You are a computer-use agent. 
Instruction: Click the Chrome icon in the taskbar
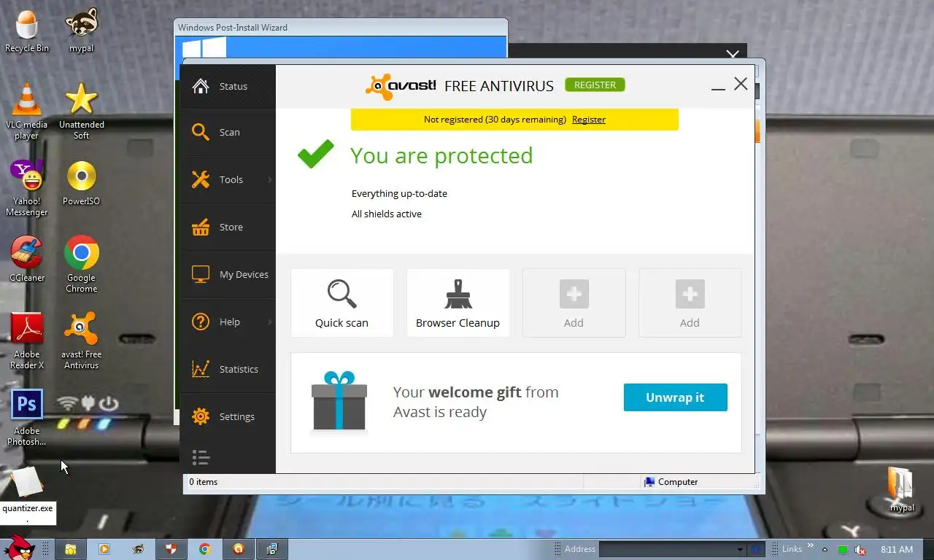pos(205,549)
